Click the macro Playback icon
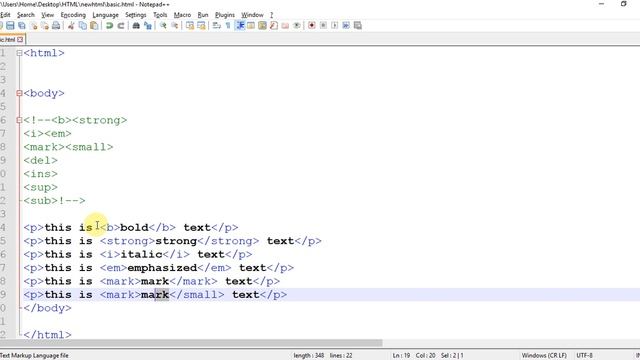This screenshot has width=640, height=360. [x=335, y=26]
